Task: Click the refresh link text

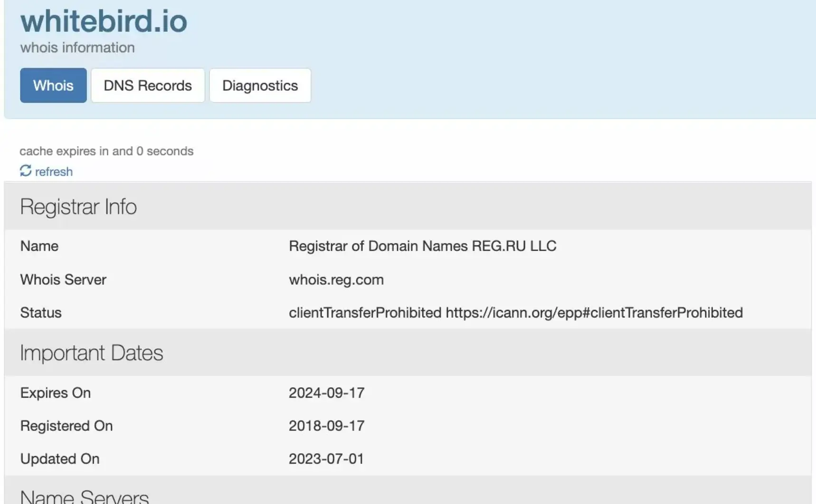Action: click(x=54, y=172)
